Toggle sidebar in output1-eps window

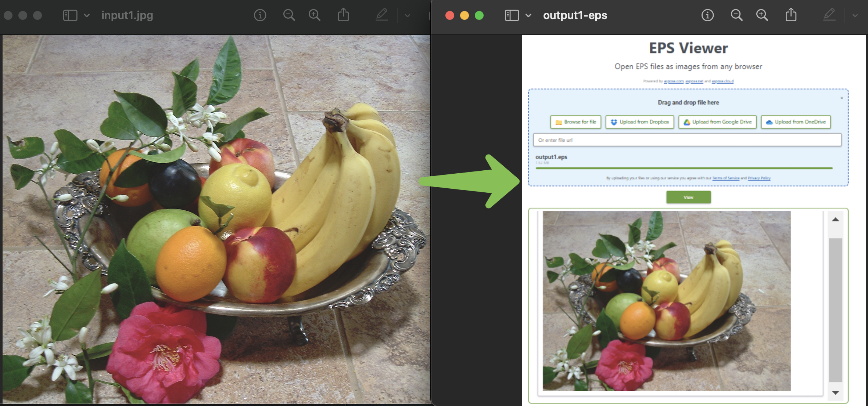tap(512, 15)
